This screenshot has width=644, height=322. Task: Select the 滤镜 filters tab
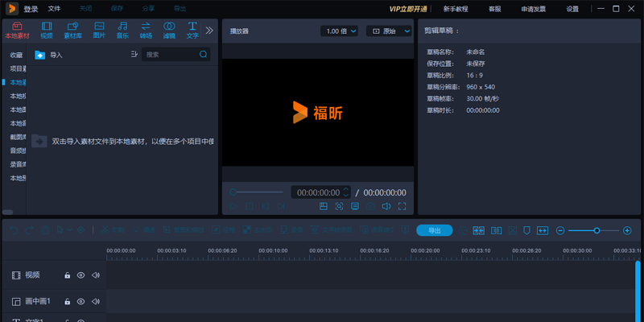pyautogui.click(x=169, y=31)
